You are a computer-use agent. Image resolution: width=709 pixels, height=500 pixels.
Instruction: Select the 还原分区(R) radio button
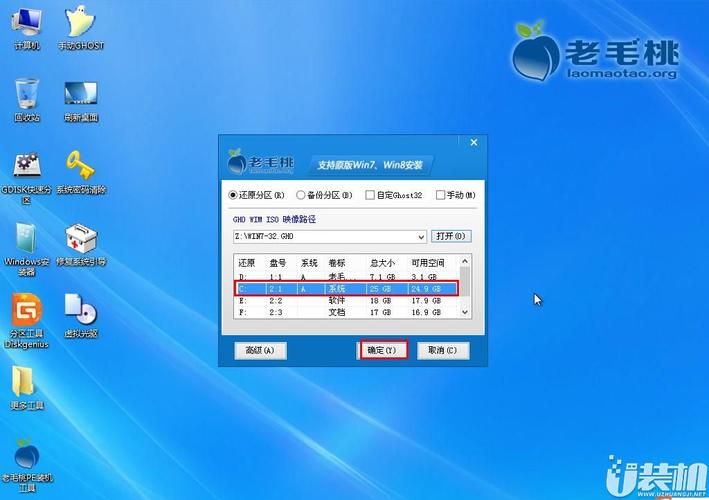pyautogui.click(x=257, y=195)
